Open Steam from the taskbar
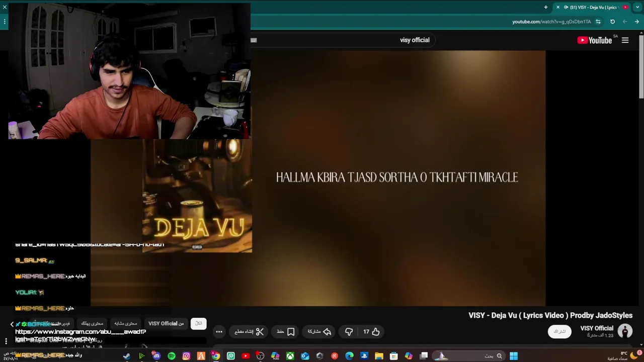 [126, 356]
